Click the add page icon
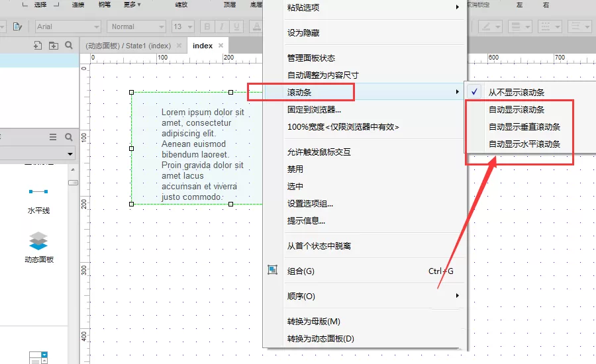 (x=38, y=46)
